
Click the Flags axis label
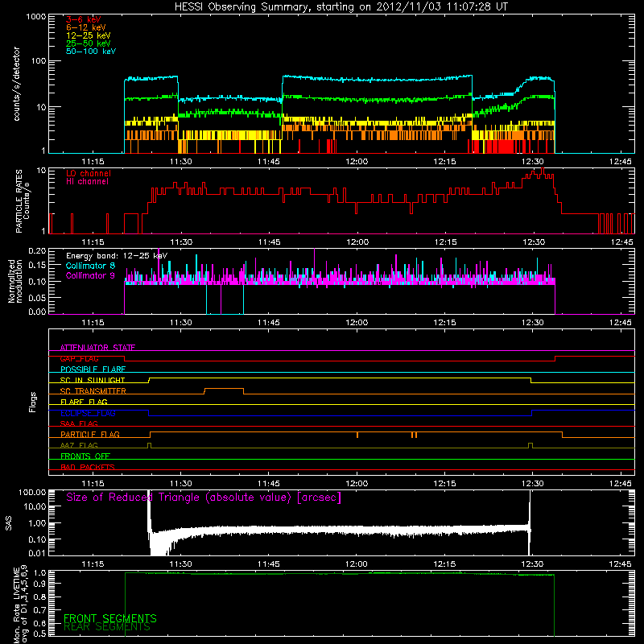tap(32, 402)
